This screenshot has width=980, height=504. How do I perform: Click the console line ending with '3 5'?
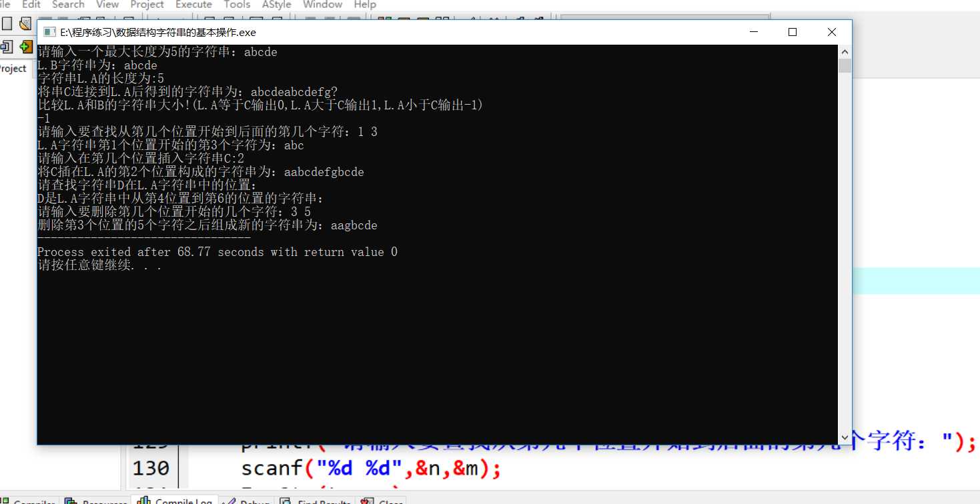[174, 212]
